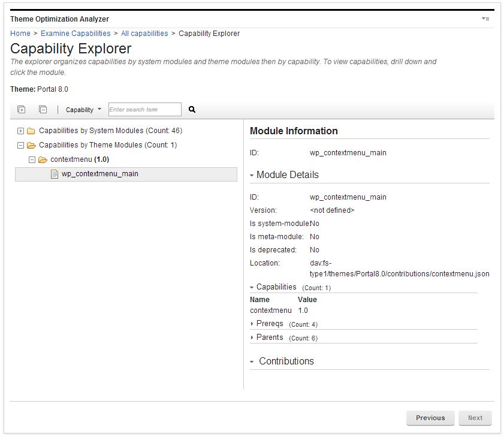The height and width of the screenshot is (437, 504).
Task: Click the Previous button
Action: 430,418
